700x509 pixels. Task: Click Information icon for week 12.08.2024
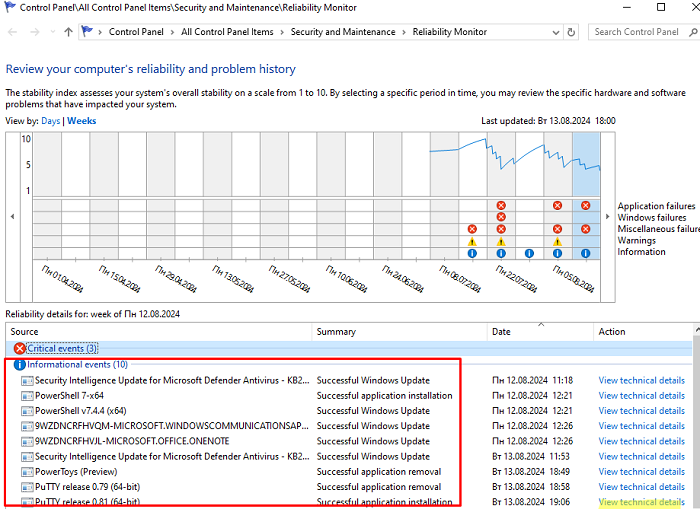coord(586,253)
